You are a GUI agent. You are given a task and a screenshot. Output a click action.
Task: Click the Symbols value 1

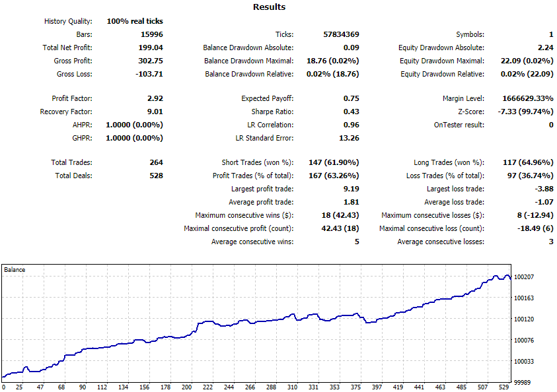(x=551, y=34)
